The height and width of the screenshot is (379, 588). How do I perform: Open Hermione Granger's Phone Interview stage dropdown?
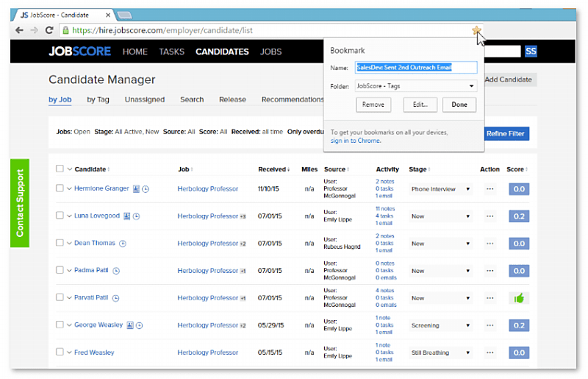point(440,189)
